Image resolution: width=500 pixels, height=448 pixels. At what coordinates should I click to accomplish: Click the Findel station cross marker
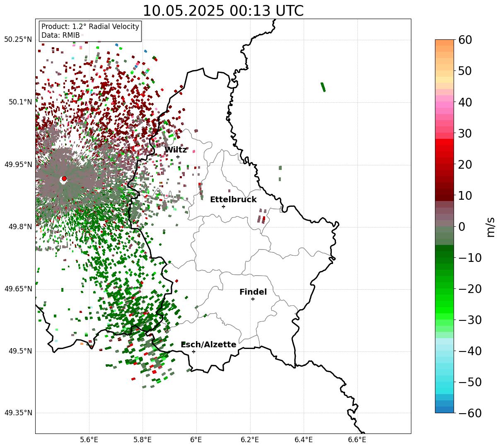click(x=253, y=299)
